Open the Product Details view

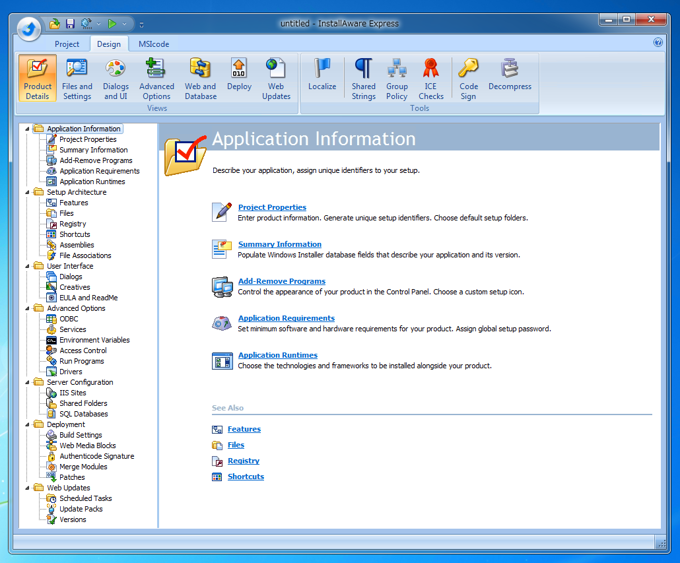(37, 79)
